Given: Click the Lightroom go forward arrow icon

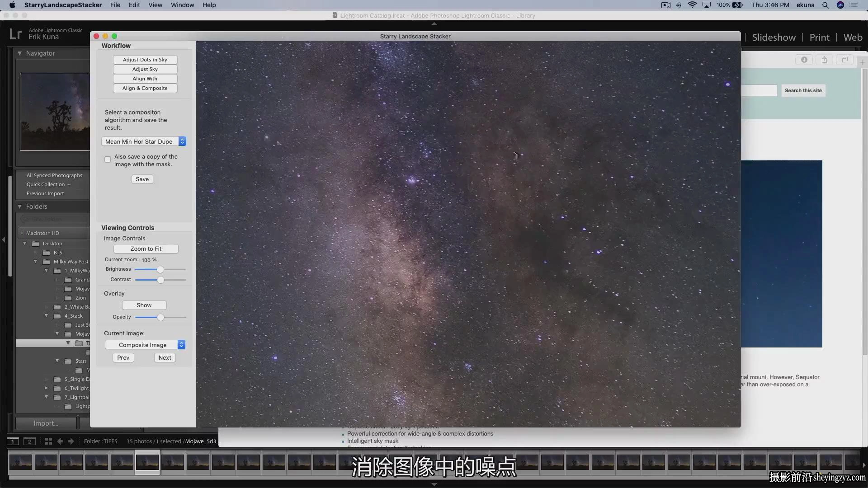Looking at the screenshot, I should pyautogui.click(x=71, y=441).
